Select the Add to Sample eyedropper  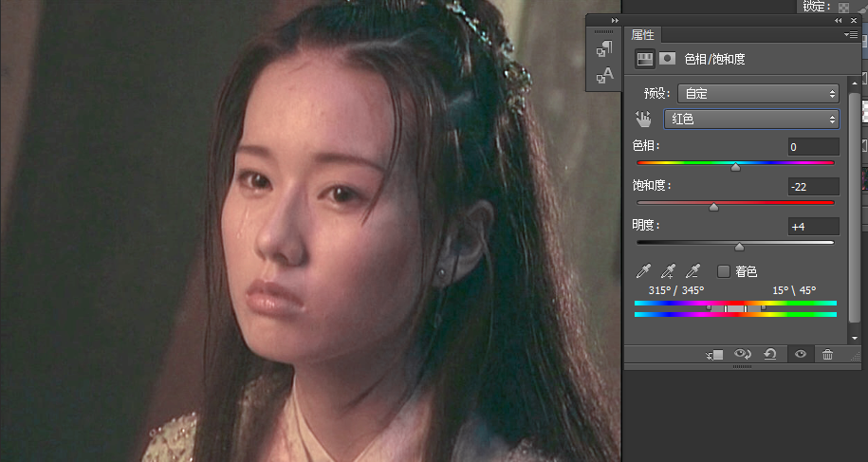[668, 271]
